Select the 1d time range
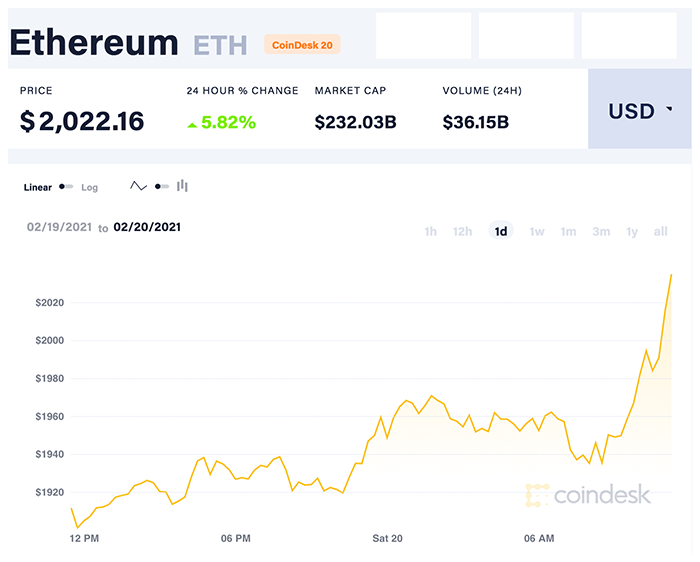 point(501,231)
